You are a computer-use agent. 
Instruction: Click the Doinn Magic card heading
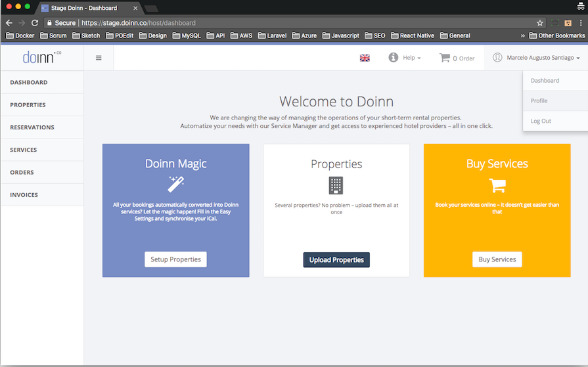176,164
